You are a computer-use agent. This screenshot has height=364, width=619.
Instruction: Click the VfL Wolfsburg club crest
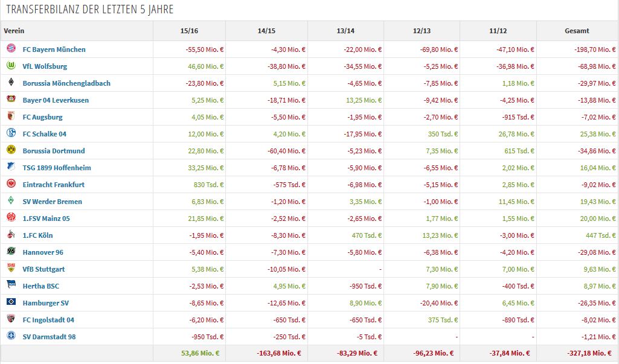[x=11, y=66]
